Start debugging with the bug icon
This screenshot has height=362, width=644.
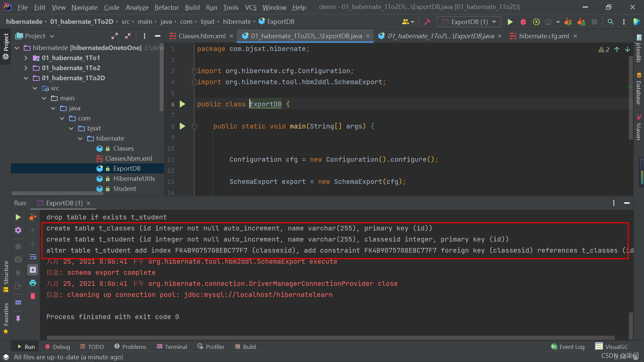pos(523,22)
